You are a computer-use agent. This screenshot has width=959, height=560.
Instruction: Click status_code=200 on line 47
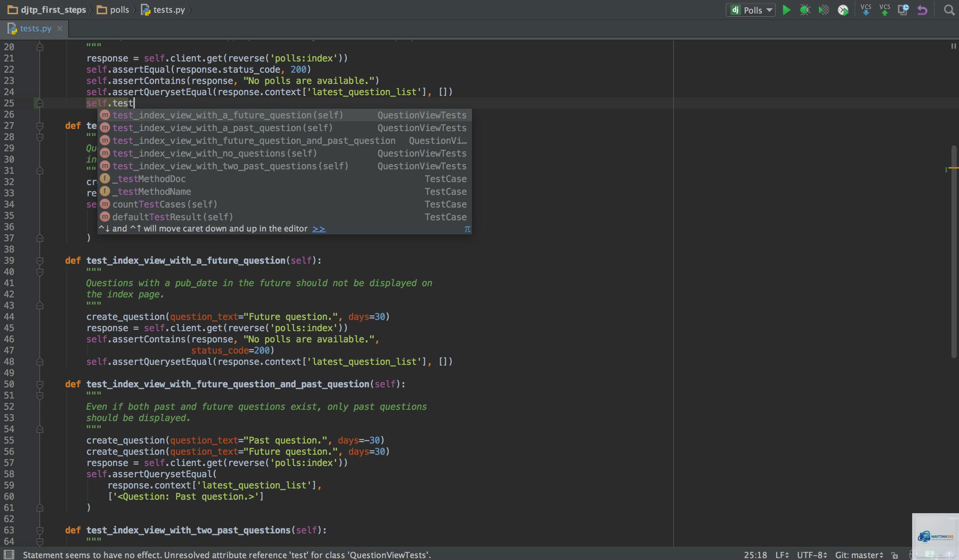[x=231, y=351]
